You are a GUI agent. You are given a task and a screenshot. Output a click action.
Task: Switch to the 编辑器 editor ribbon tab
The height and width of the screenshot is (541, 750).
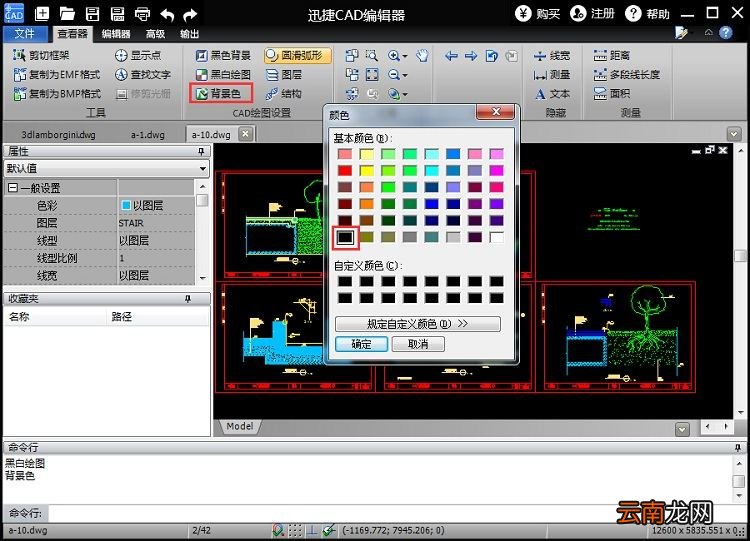pos(116,34)
